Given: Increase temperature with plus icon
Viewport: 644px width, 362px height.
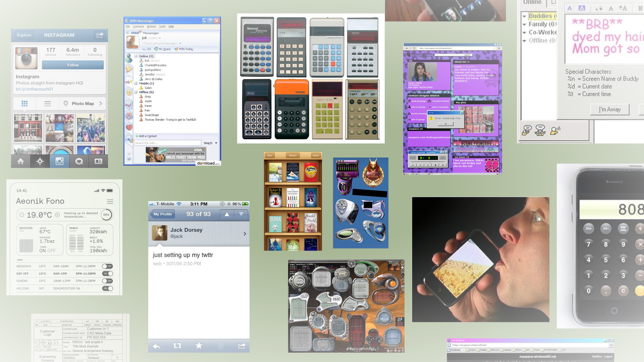Looking at the screenshot, I should coord(57,215).
